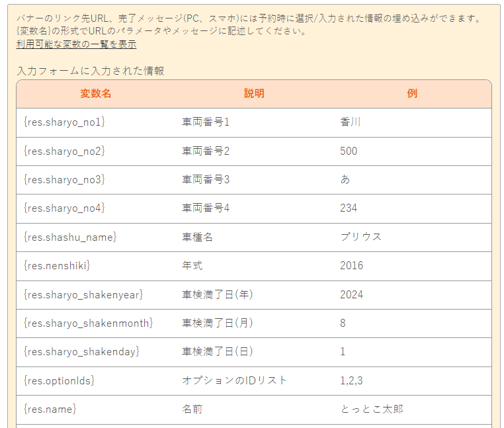Click the 入力フォームに入力された情報 section heading

pyautogui.click(x=90, y=71)
